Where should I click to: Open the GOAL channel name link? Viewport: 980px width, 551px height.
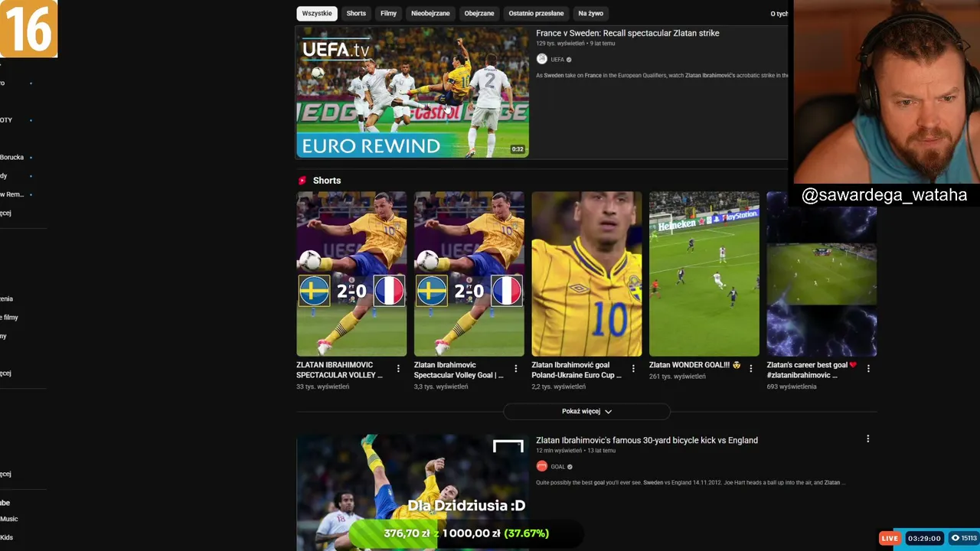(x=558, y=467)
